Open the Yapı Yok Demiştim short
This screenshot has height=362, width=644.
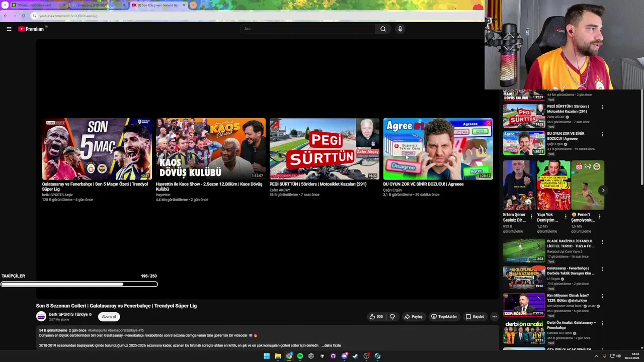pyautogui.click(x=553, y=186)
